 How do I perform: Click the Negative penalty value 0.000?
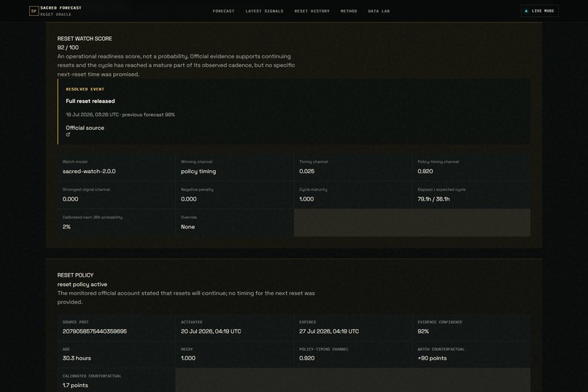(x=189, y=199)
